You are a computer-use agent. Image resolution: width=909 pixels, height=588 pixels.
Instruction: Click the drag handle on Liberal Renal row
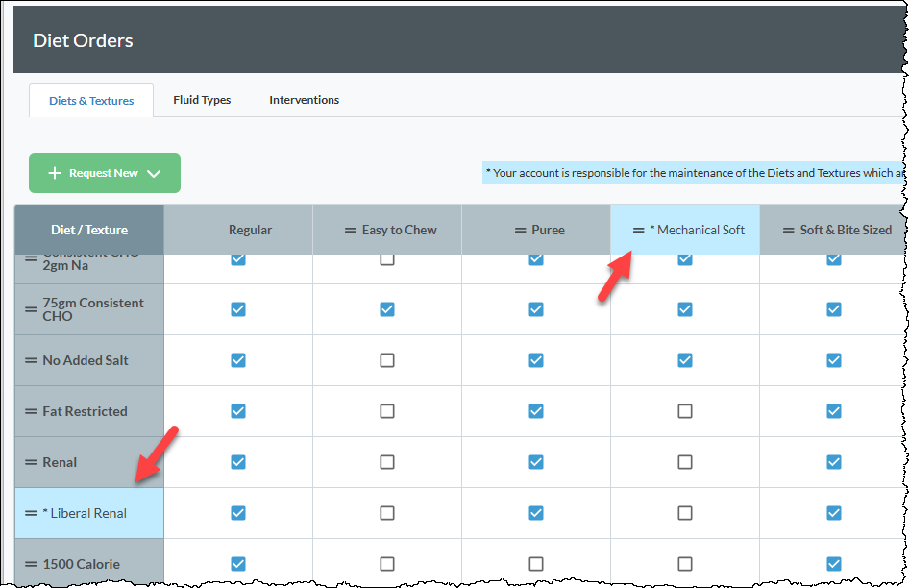pos(31,514)
